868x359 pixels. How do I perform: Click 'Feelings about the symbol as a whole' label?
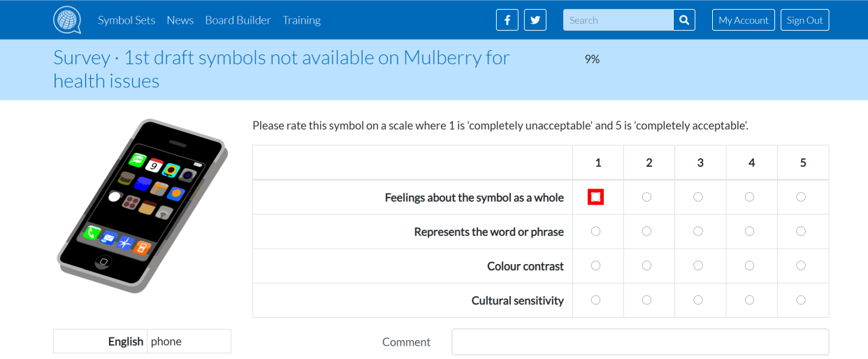click(475, 198)
